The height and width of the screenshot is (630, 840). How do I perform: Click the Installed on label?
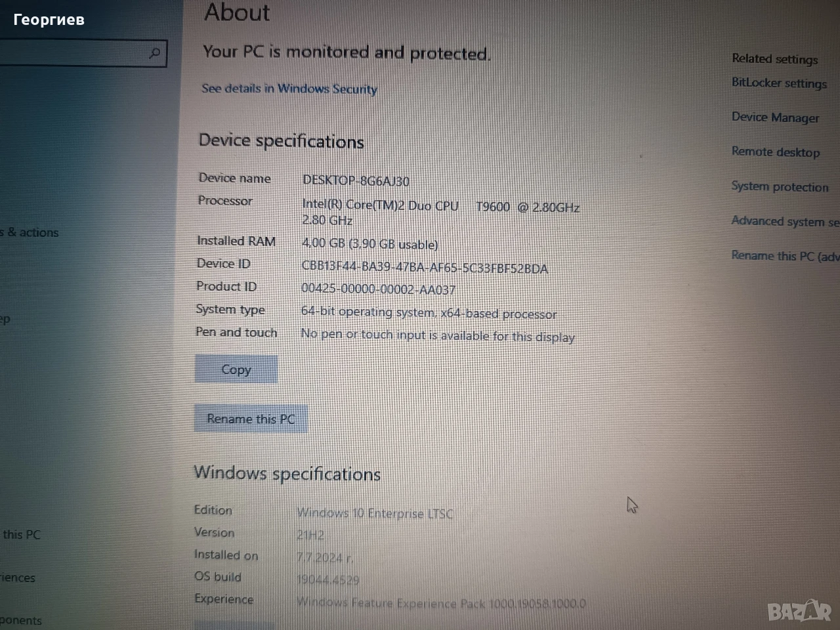(x=226, y=555)
